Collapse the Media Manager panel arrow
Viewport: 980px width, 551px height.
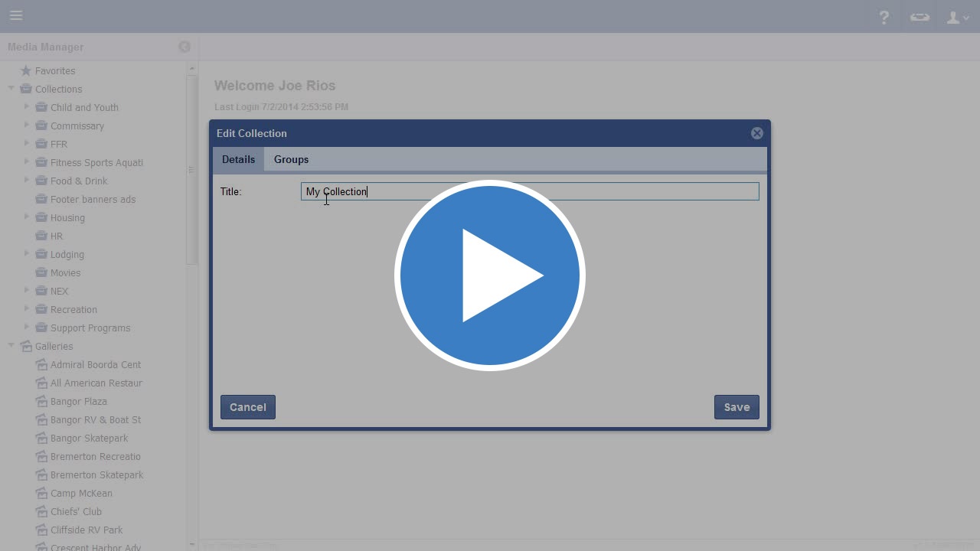point(185,47)
